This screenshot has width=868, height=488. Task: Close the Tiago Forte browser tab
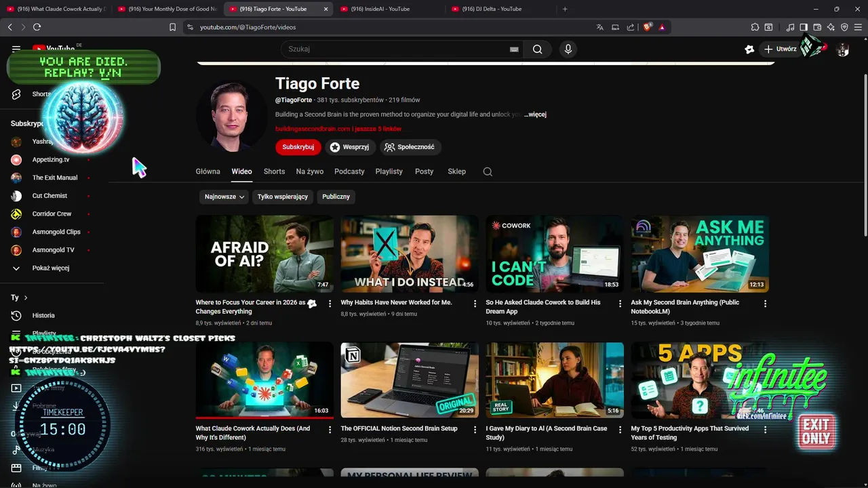(x=326, y=9)
